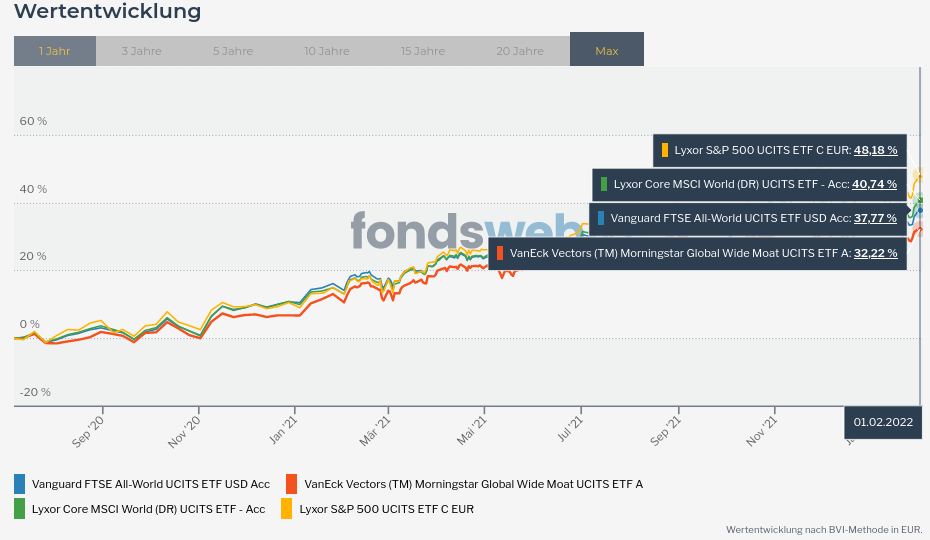Click the blue Vanguard legend color swatch
Image resolution: width=930 pixels, height=540 pixels.
click(20, 484)
